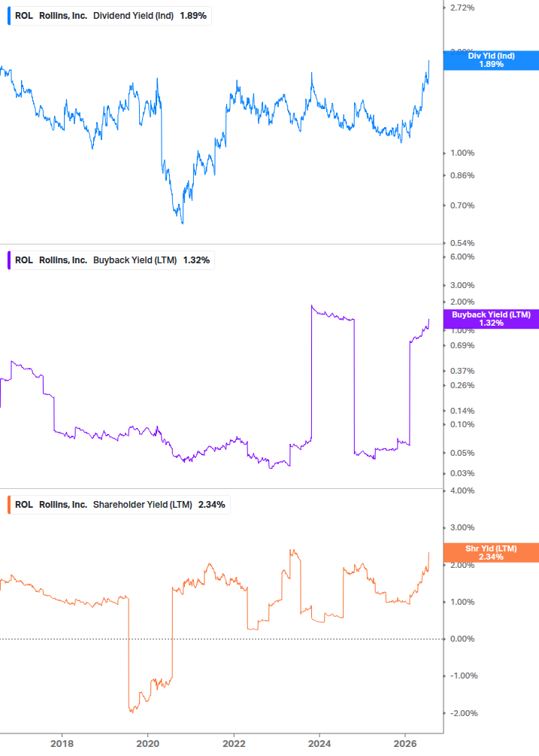The image size is (539, 756).
Task: Select the orange Shr Yld (LTM) 2.34% axis tag
Action: coord(492,553)
